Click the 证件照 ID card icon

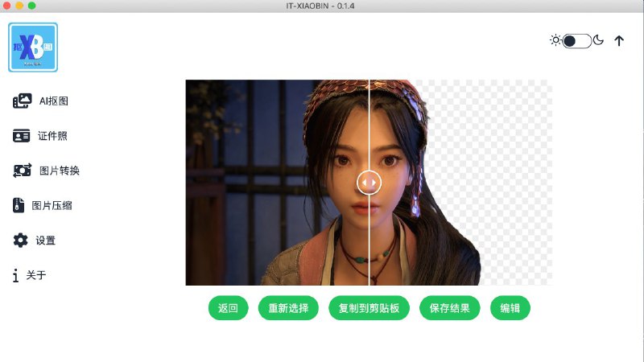point(22,136)
